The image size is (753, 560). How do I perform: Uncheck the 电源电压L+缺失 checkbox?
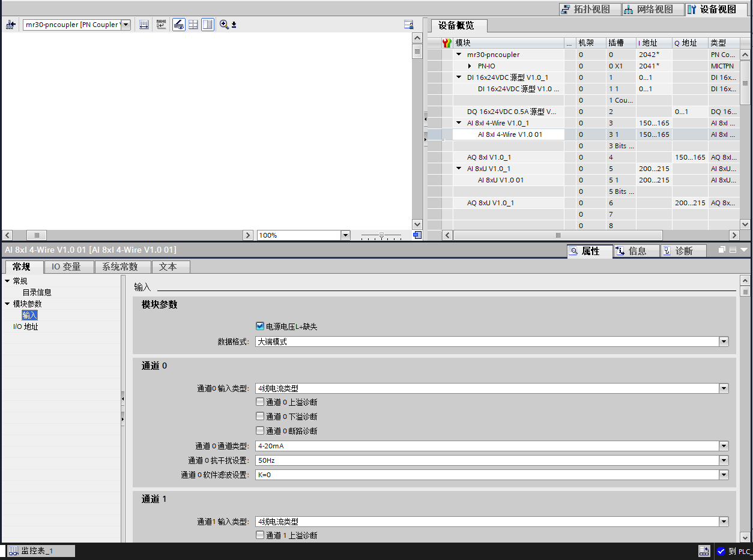(x=260, y=327)
